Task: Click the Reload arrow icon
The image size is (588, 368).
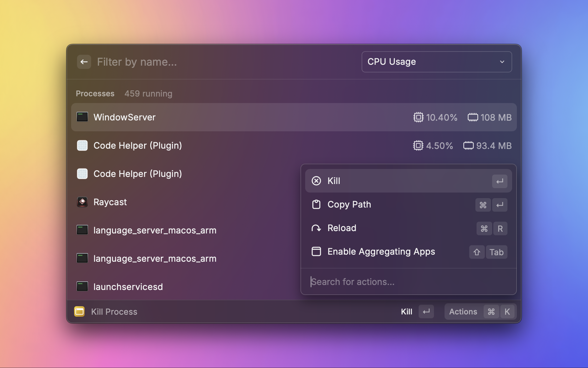Action: [316, 228]
